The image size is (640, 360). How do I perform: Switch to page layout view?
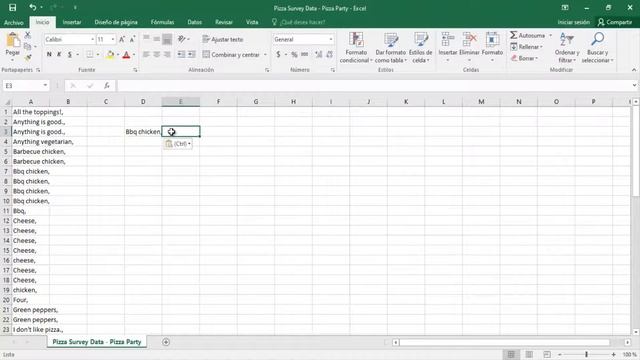(x=529, y=354)
